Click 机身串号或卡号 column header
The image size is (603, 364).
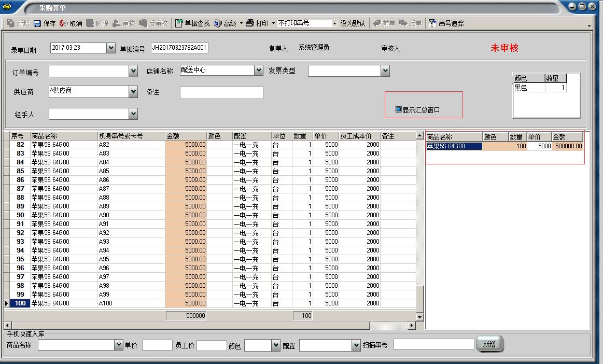pos(131,136)
